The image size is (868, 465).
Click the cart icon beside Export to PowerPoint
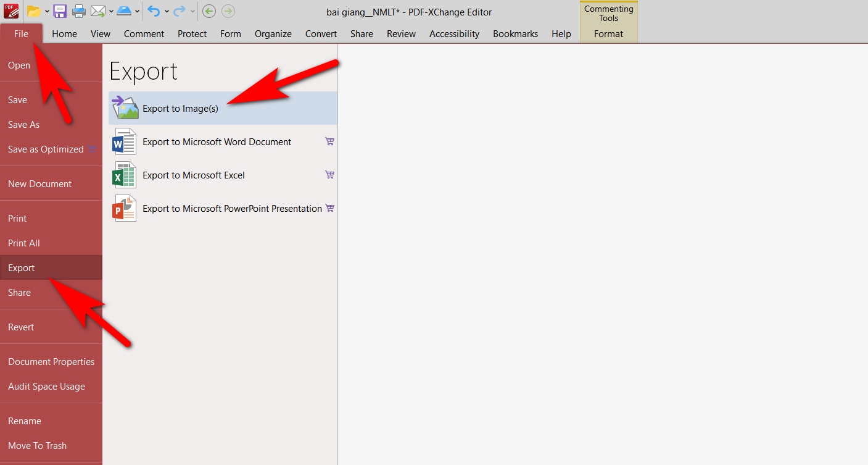pos(329,208)
